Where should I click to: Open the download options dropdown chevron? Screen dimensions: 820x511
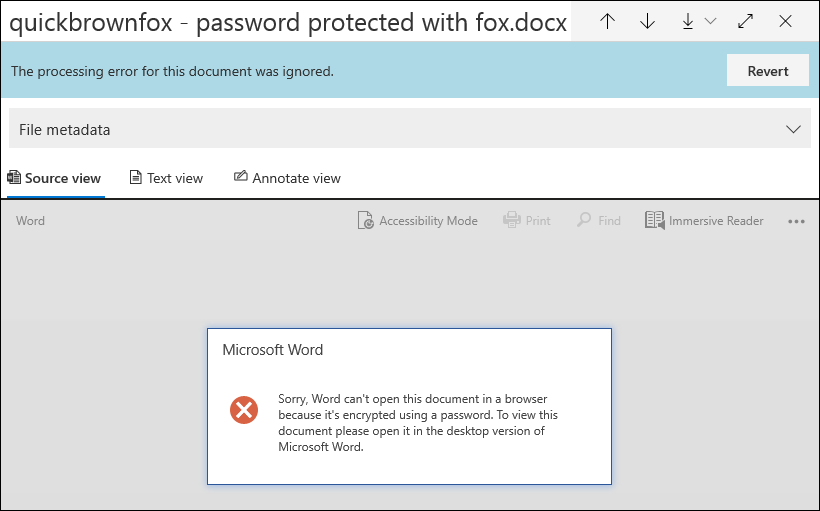(710, 21)
